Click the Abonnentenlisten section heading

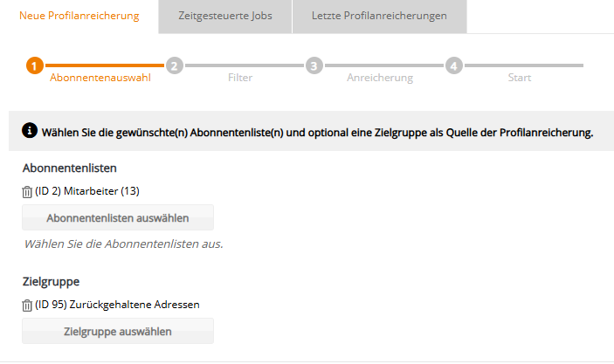pos(69,168)
